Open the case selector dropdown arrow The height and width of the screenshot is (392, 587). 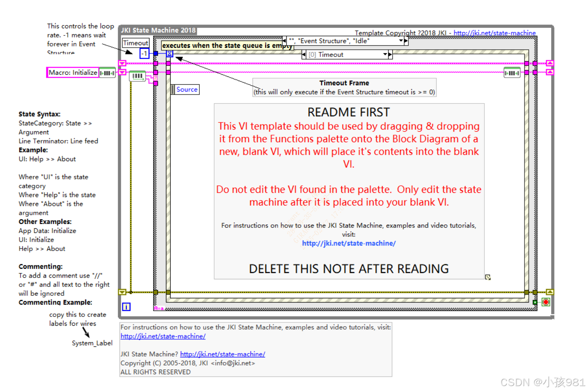[401, 41]
